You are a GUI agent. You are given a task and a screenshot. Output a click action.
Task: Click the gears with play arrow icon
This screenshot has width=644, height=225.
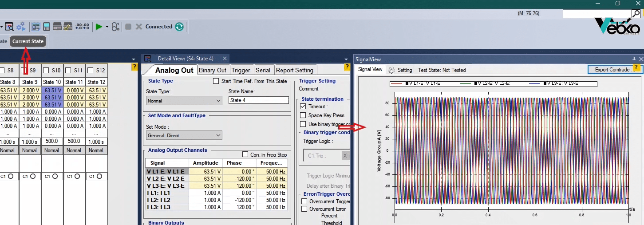pyautogui.click(x=21, y=27)
